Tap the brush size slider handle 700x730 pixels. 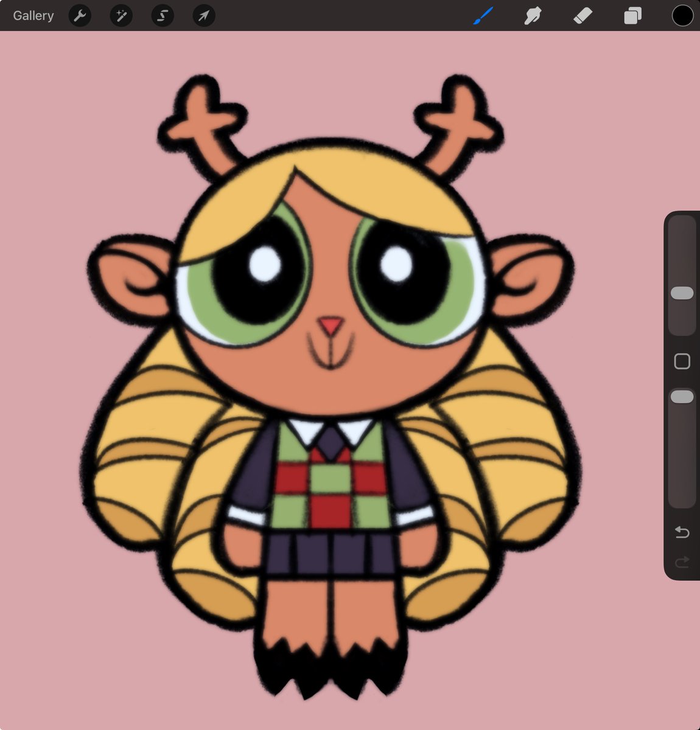(x=682, y=293)
